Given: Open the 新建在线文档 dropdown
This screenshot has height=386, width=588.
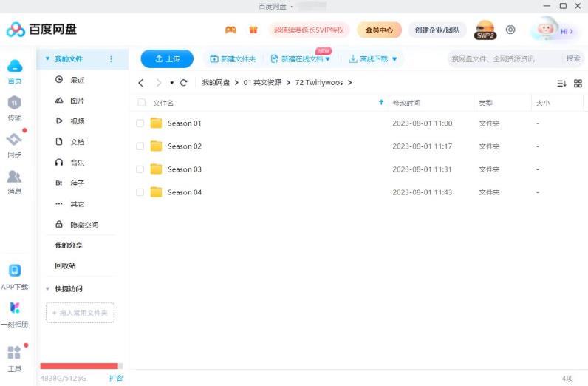Looking at the screenshot, I should coord(328,59).
